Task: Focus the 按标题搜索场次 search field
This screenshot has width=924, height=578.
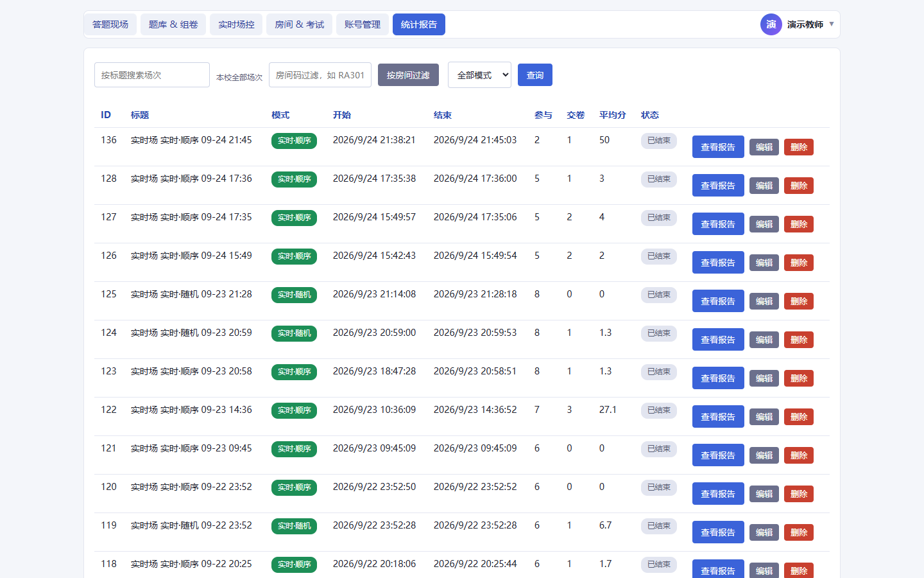Action: pyautogui.click(x=152, y=74)
